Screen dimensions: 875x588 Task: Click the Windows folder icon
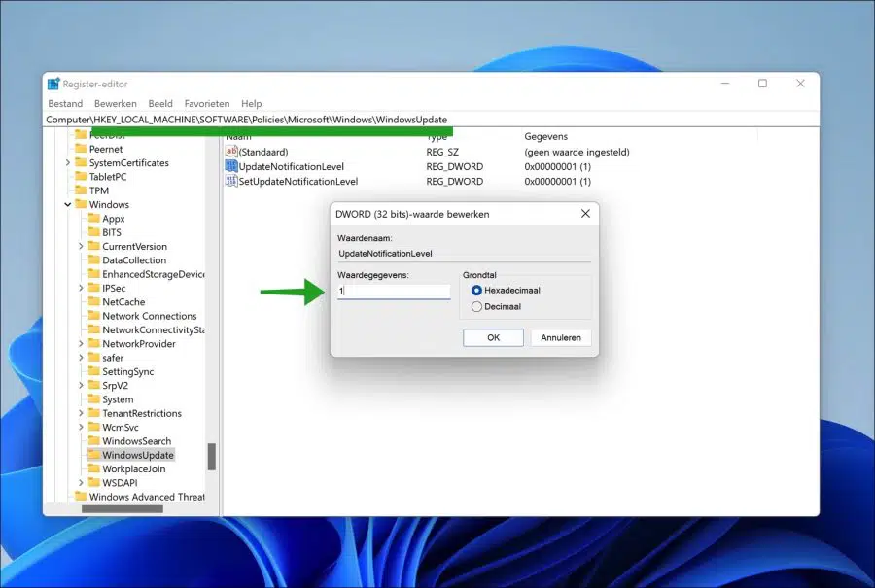coord(81,204)
